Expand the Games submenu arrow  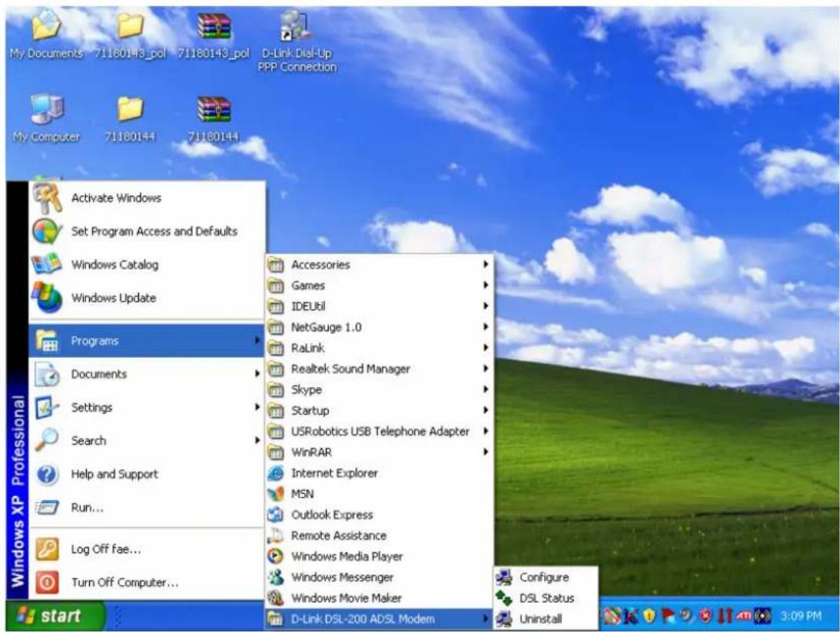tap(486, 285)
